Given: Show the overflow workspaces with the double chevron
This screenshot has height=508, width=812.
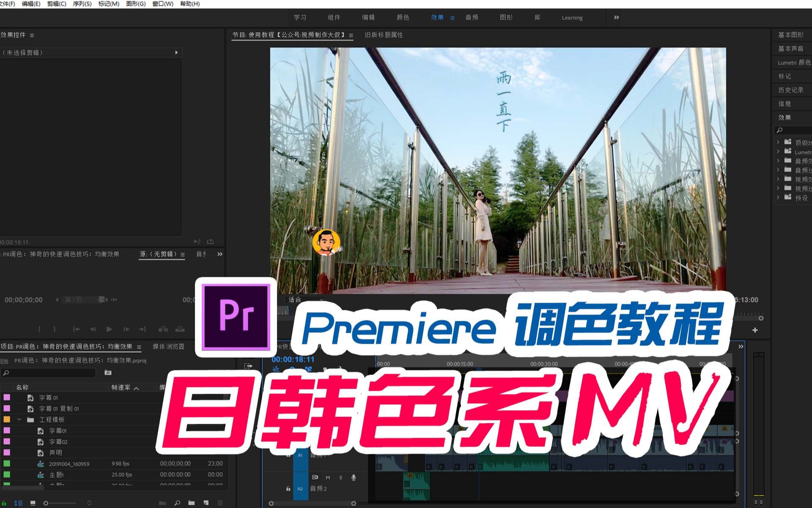Looking at the screenshot, I should pyautogui.click(x=616, y=17).
